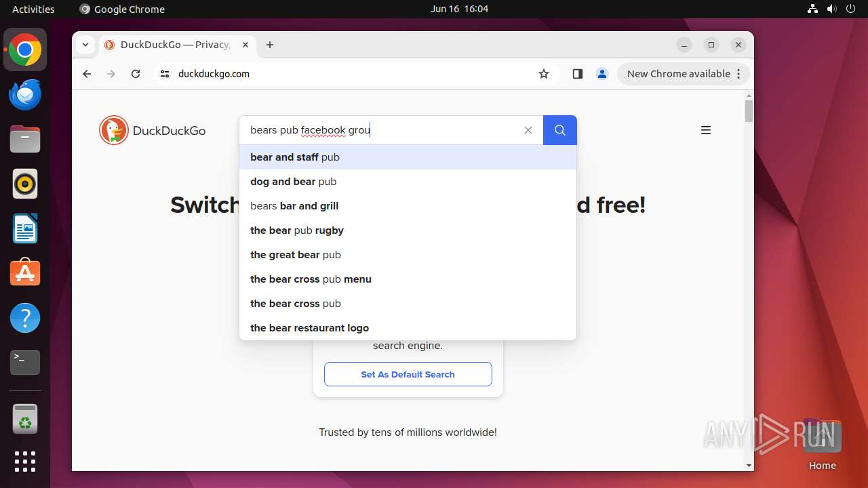Launch Thunderbird mail from dock
This screenshot has width=868, height=488.
(25, 94)
